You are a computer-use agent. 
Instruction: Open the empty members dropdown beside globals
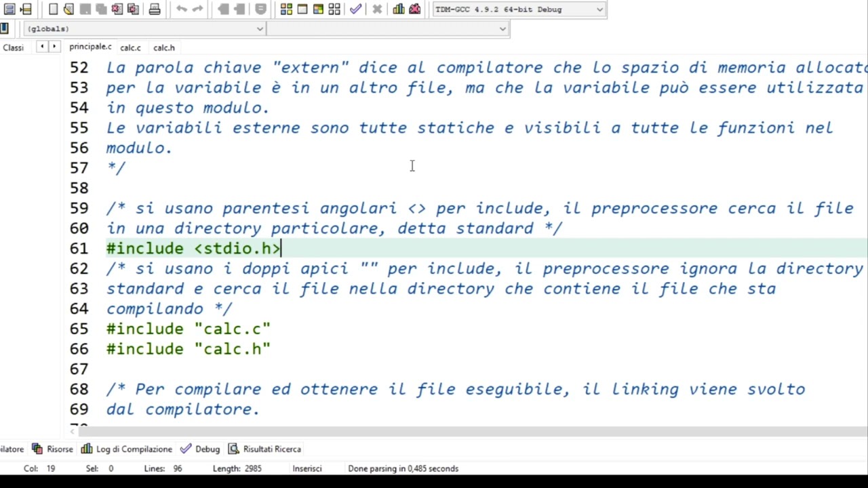387,28
